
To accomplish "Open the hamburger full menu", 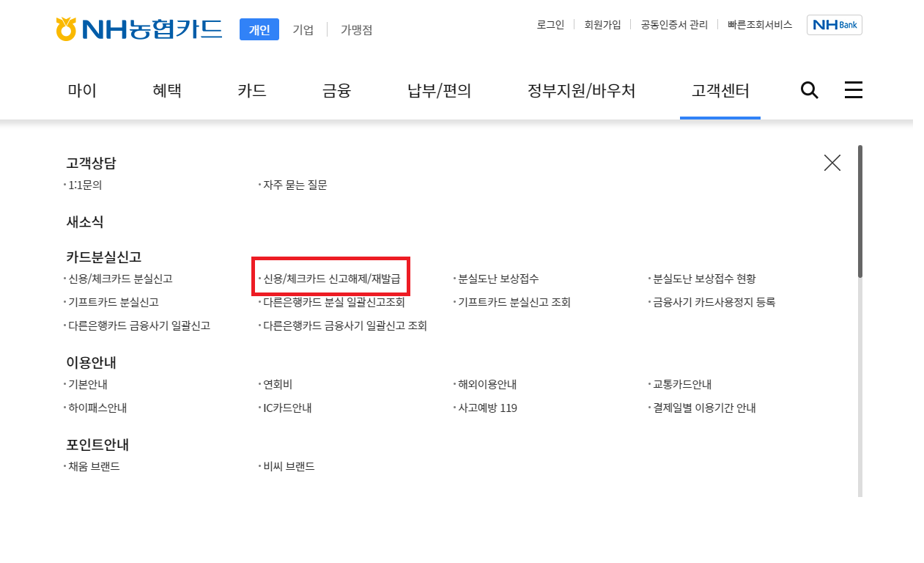I will point(853,89).
